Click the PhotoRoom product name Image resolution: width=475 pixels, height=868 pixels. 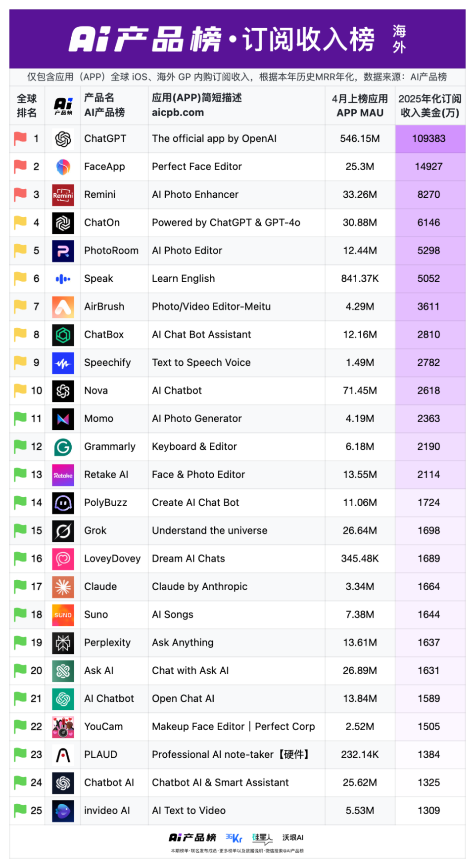tap(111, 251)
